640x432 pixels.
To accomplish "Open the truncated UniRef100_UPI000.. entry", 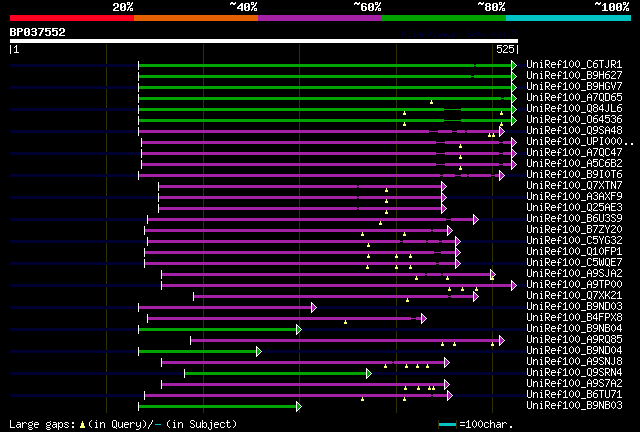I will pos(580,142).
